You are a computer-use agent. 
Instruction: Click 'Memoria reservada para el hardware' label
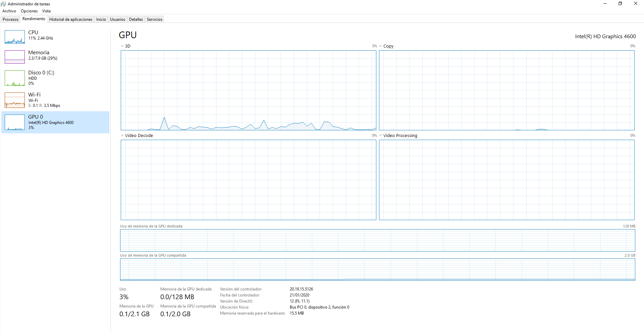point(253,313)
